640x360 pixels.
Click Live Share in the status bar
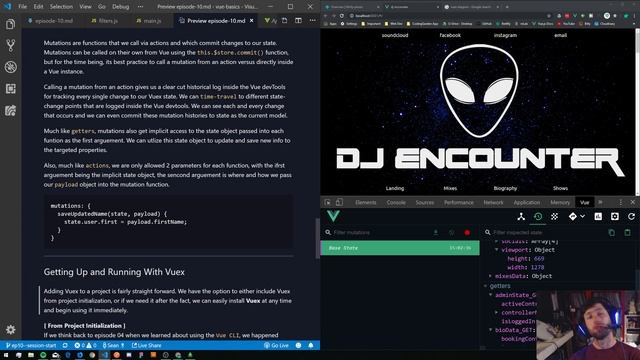click(x=147, y=345)
